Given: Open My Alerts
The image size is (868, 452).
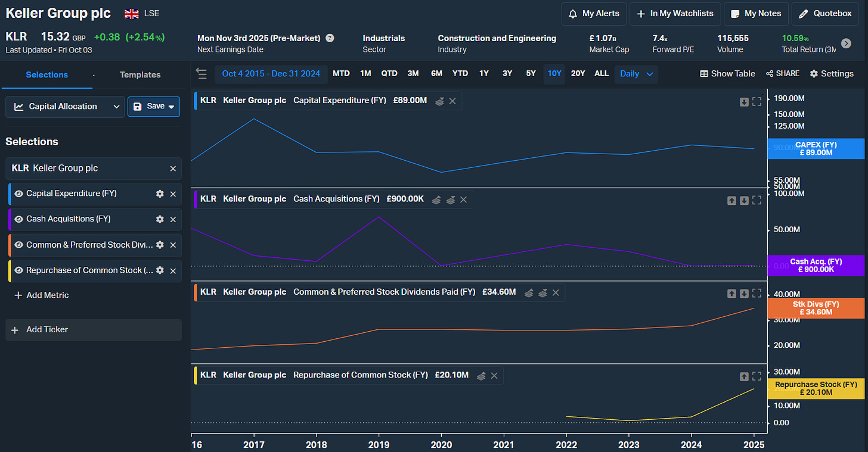Looking at the screenshot, I should 594,14.
